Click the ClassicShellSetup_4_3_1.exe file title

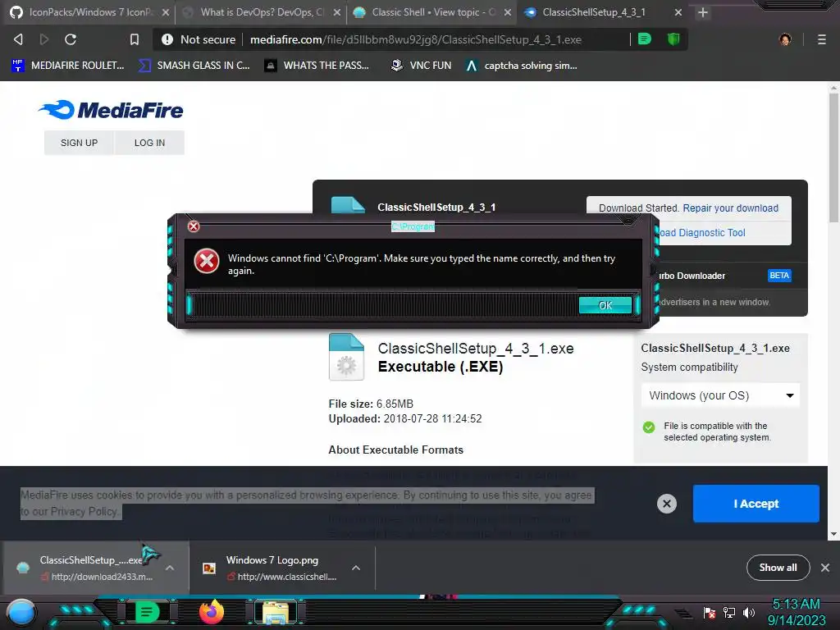(476, 348)
